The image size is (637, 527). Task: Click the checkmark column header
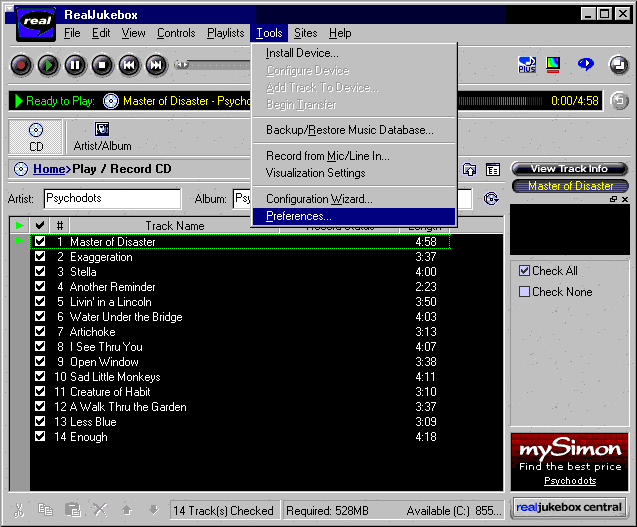tap(40, 225)
